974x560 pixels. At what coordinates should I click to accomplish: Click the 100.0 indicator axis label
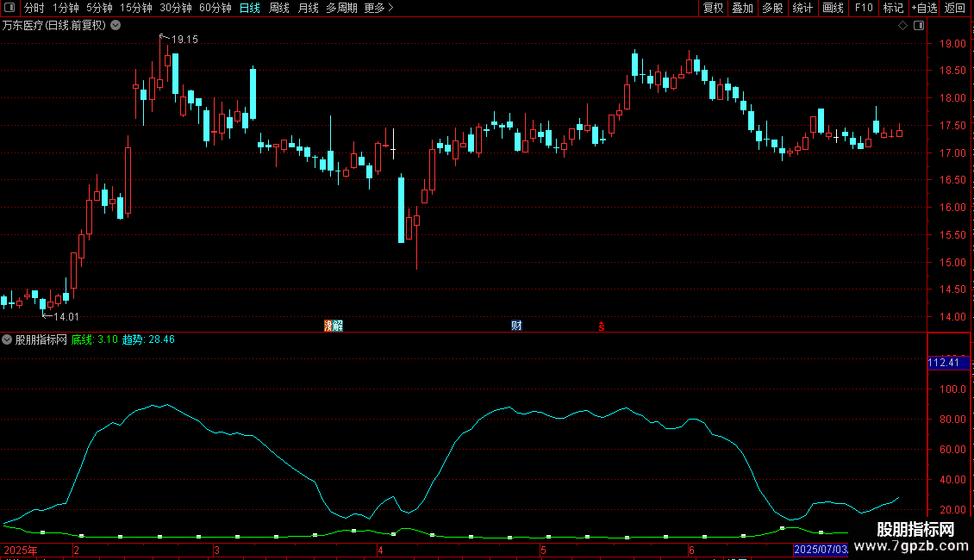[952, 389]
